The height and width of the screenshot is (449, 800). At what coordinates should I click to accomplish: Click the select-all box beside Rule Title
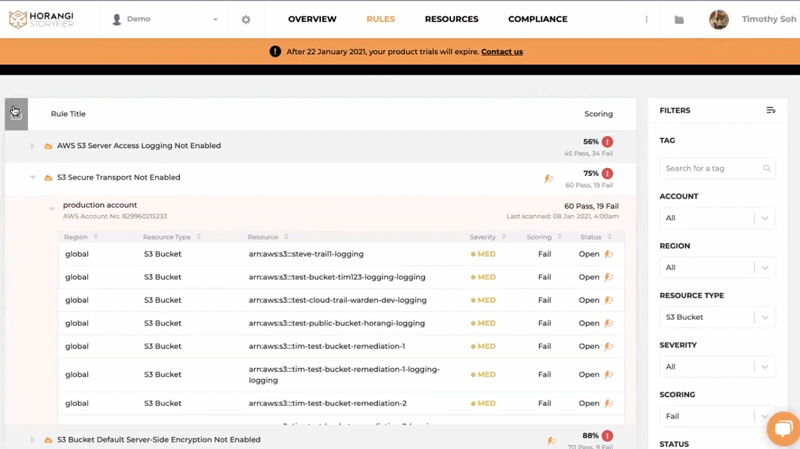(16, 114)
